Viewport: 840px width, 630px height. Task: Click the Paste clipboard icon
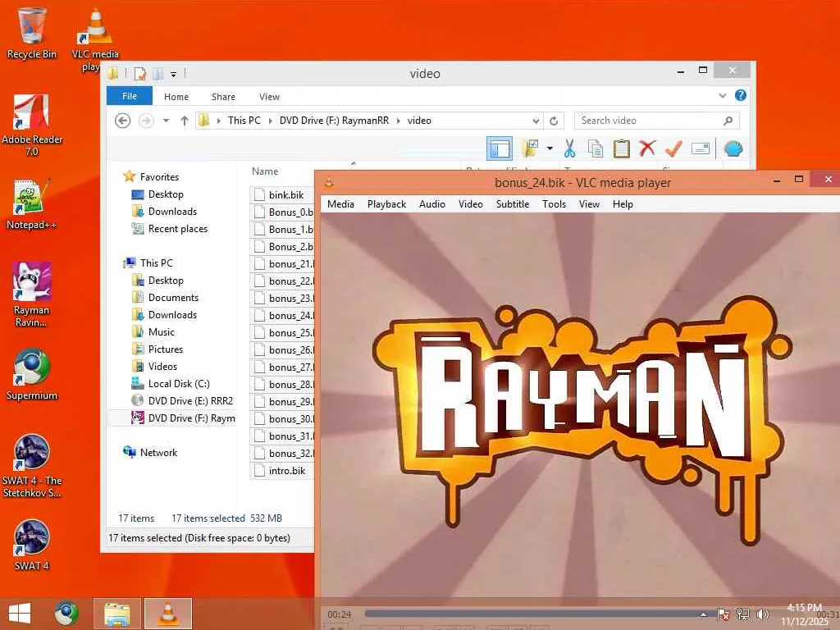point(622,148)
